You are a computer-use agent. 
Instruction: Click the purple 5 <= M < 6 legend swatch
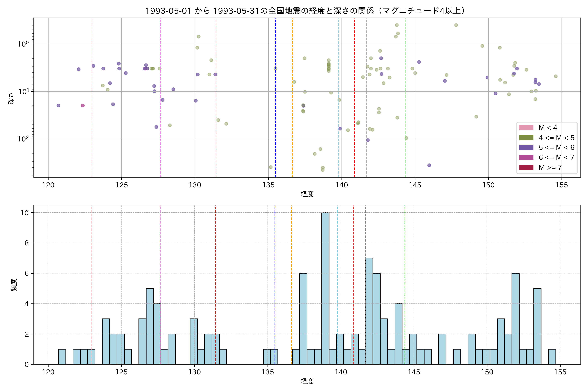(x=526, y=147)
